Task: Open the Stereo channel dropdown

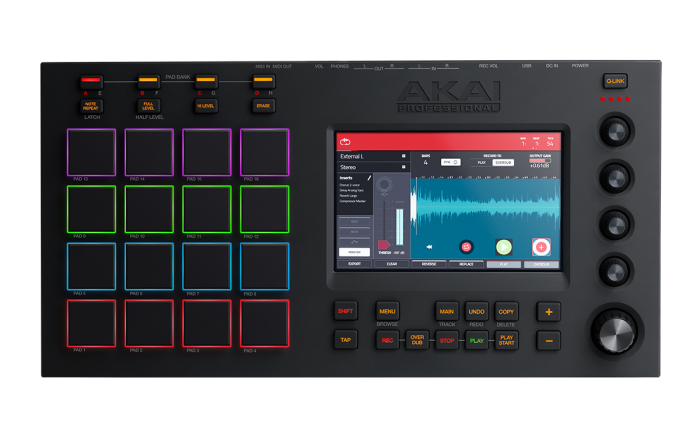Action: pyautogui.click(x=373, y=167)
